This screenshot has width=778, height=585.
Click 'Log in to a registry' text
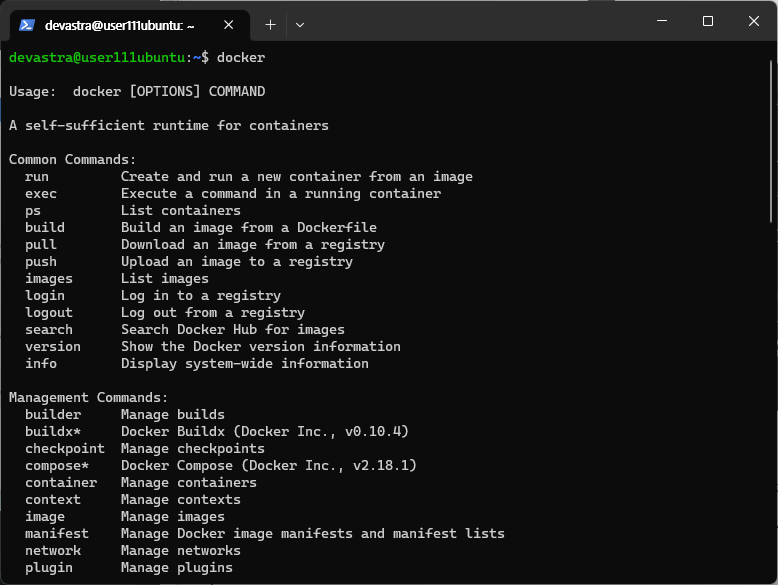pos(200,296)
